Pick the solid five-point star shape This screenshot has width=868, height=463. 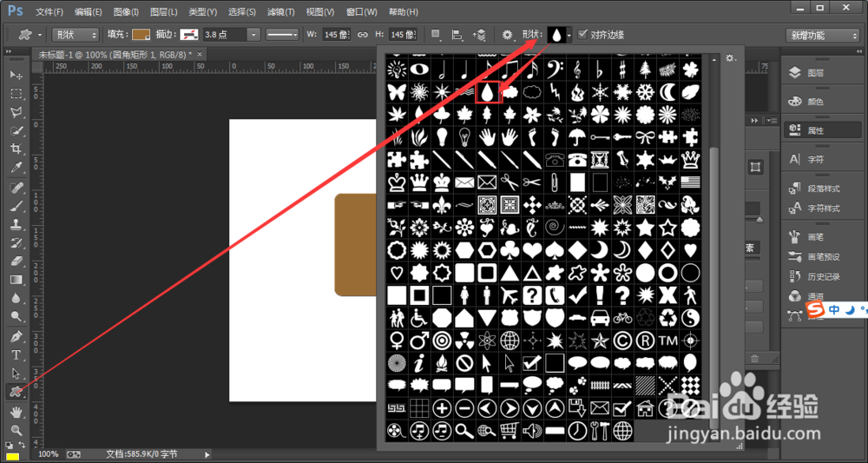pyautogui.click(x=646, y=227)
